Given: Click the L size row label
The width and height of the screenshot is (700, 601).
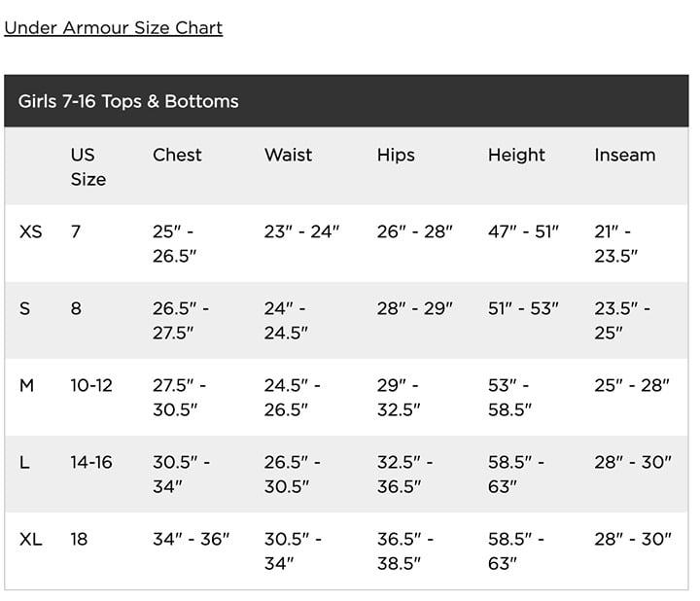Looking at the screenshot, I should click(x=24, y=462).
